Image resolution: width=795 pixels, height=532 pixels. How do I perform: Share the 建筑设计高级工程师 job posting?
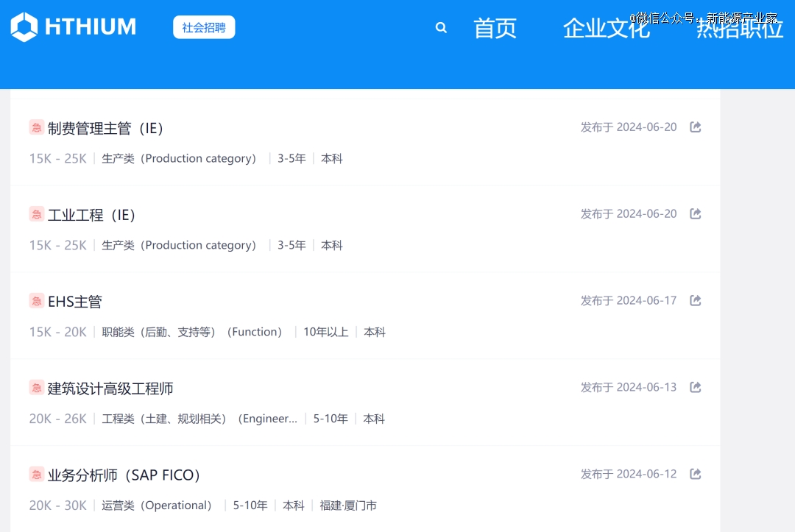695,388
